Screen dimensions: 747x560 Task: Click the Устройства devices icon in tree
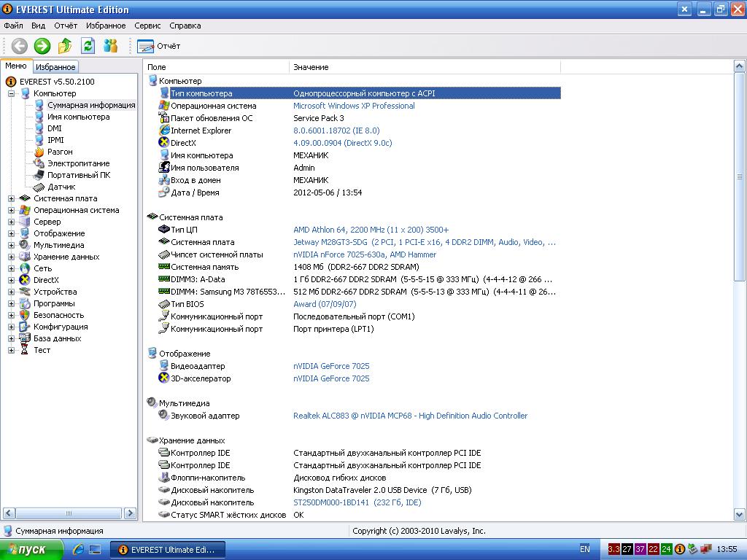pyautogui.click(x=25, y=292)
